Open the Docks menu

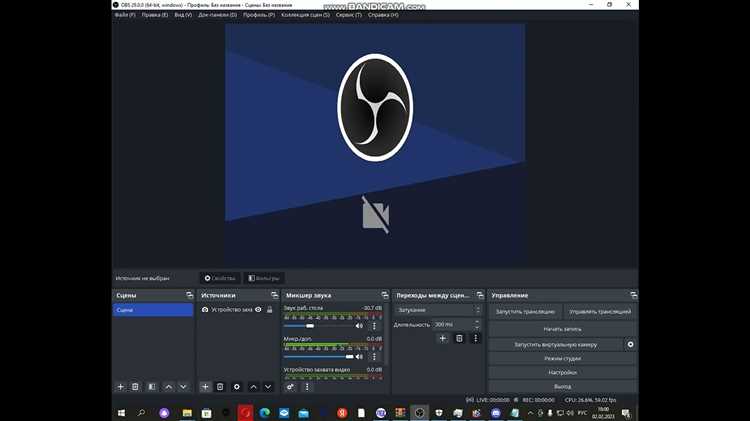coord(217,15)
